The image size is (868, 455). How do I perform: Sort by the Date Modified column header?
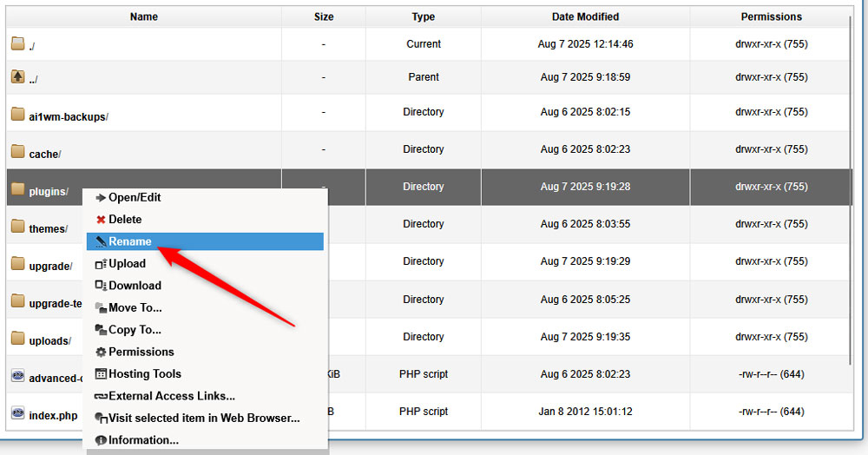[x=585, y=16]
